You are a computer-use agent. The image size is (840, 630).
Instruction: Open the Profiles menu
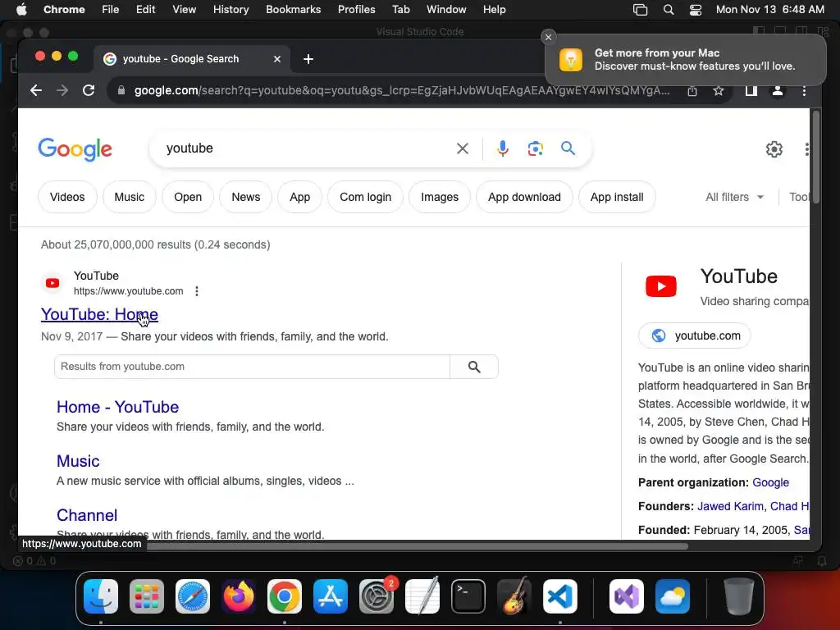click(x=356, y=10)
